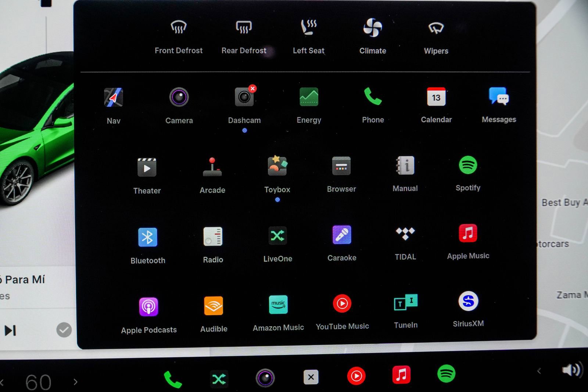
Task: Tap YouTube Music icon in the bottom dock
Action: 356,376
